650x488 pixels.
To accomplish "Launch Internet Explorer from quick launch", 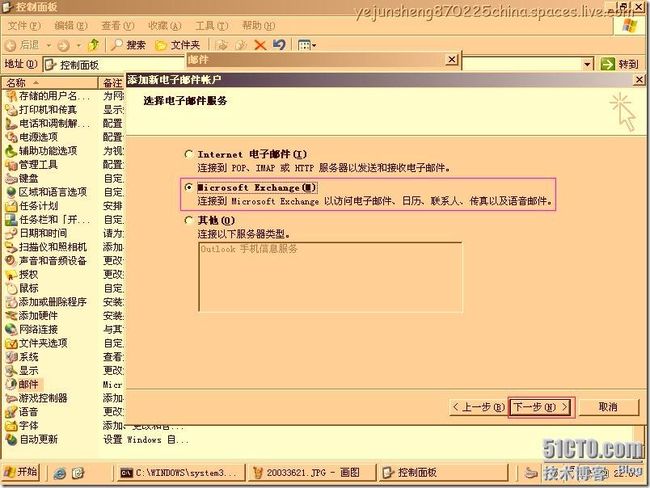I will 60,473.
